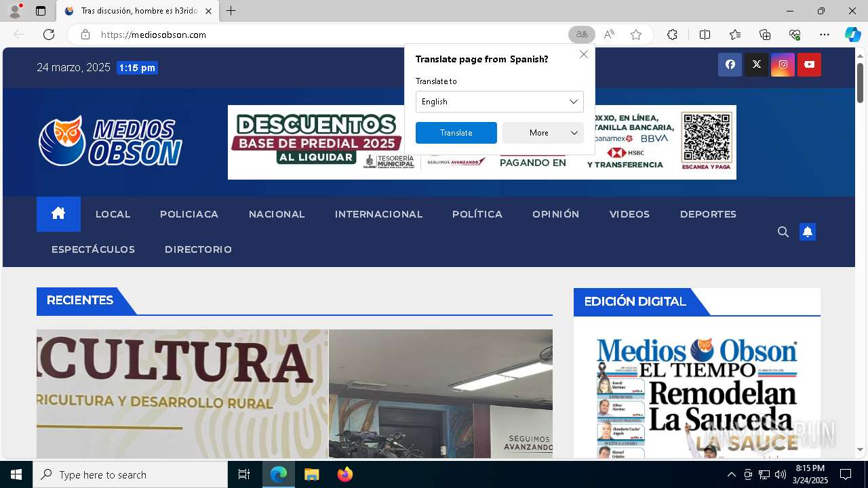868x488 pixels.
Task: Open the browser Extensions icon
Action: point(672,35)
